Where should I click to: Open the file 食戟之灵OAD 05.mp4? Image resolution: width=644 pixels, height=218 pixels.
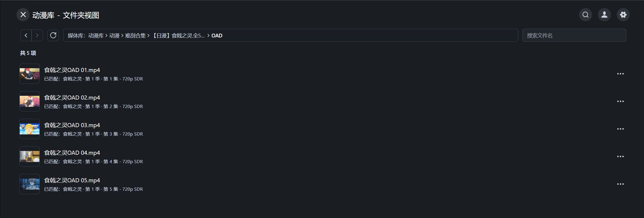72,181
